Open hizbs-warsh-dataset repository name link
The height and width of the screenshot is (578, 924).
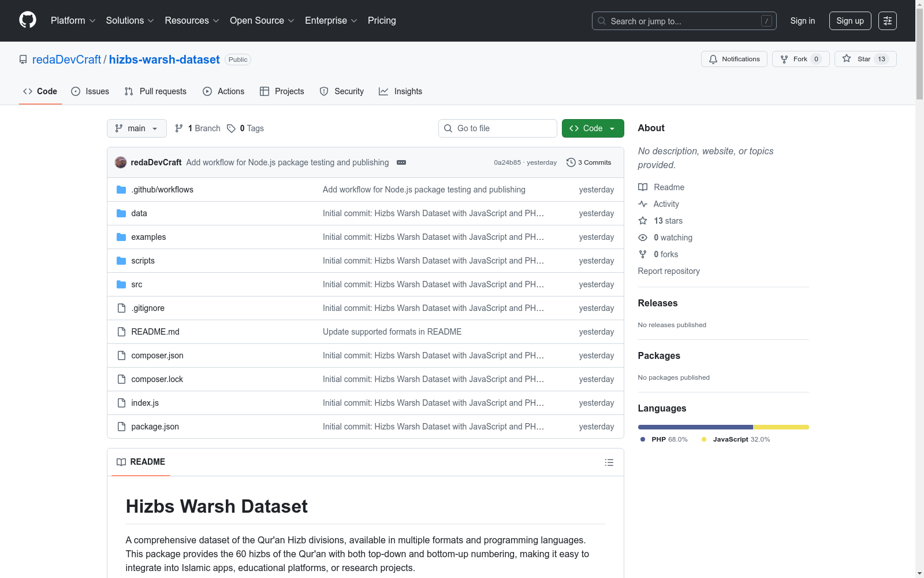pos(165,60)
